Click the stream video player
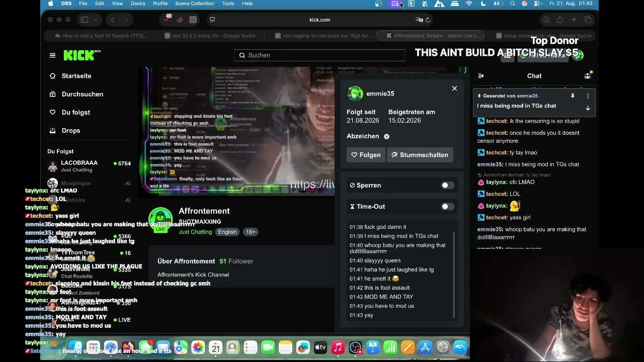 click(236, 131)
